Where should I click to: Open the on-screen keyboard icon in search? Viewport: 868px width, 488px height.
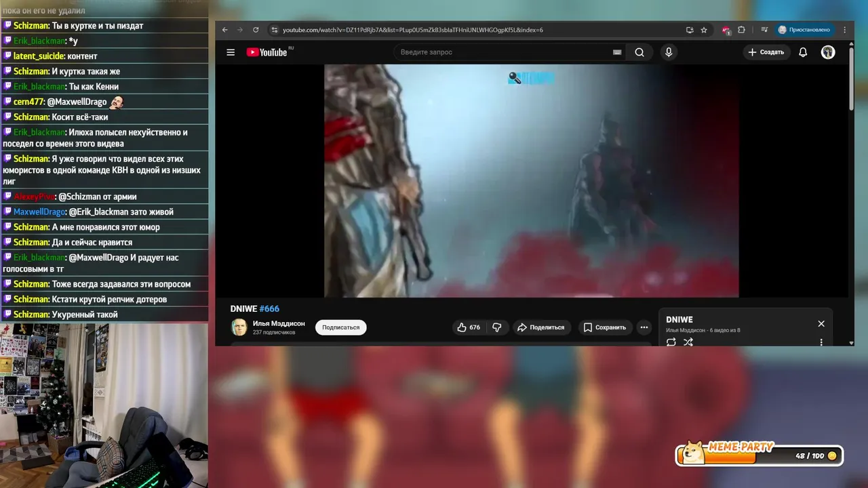click(x=617, y=52)
